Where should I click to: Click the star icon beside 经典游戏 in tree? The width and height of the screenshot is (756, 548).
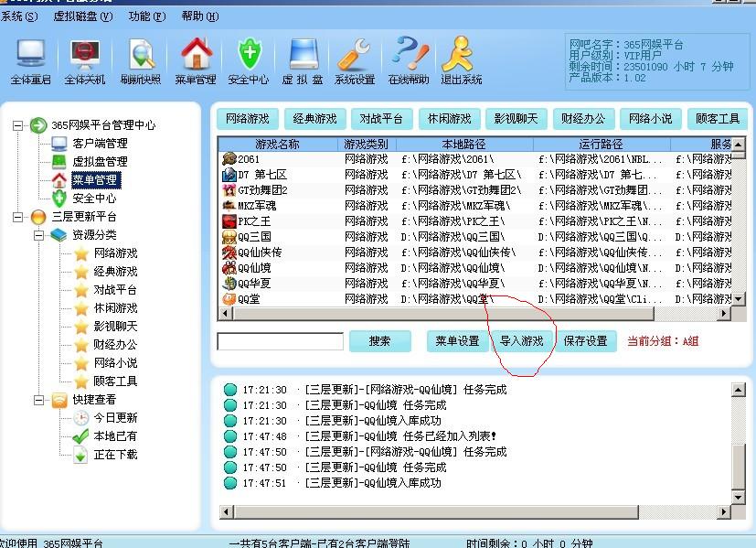81,272
